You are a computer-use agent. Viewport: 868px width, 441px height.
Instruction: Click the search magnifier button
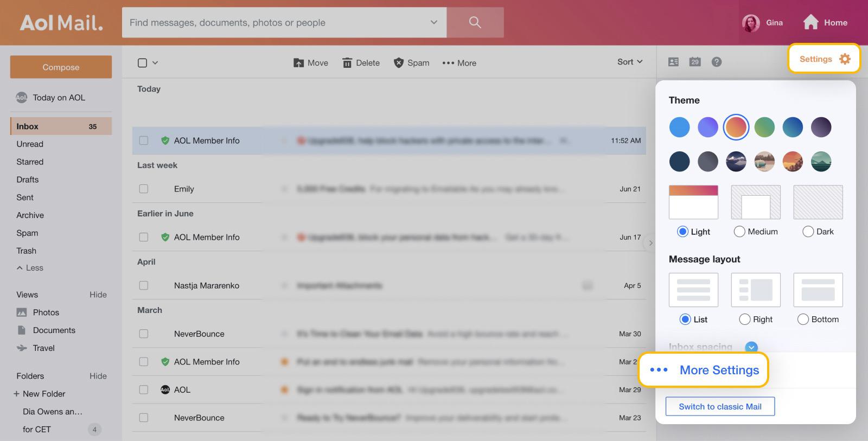pyautogui.click(x=475, y=22)
